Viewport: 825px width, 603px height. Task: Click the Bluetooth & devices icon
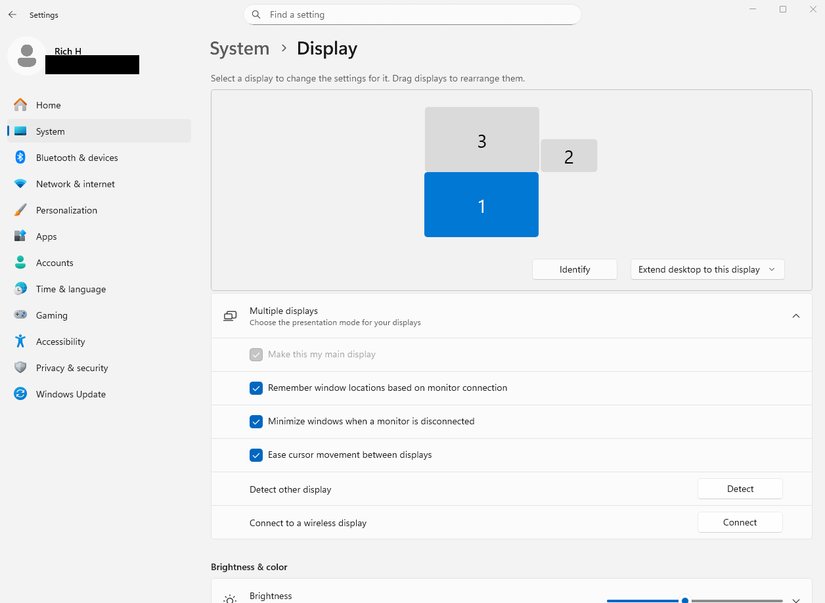[20, 157]
